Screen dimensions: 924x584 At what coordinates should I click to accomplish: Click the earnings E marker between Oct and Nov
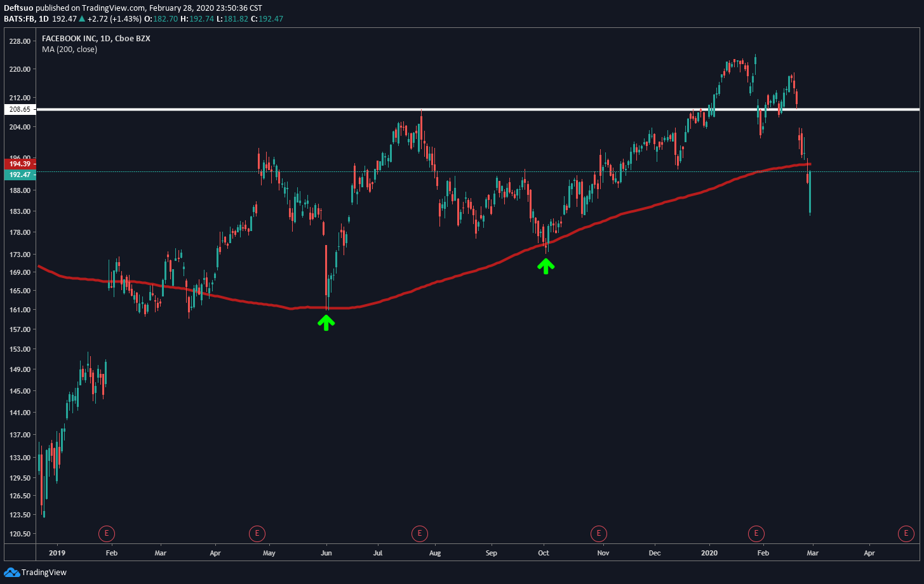click(598, 533)
